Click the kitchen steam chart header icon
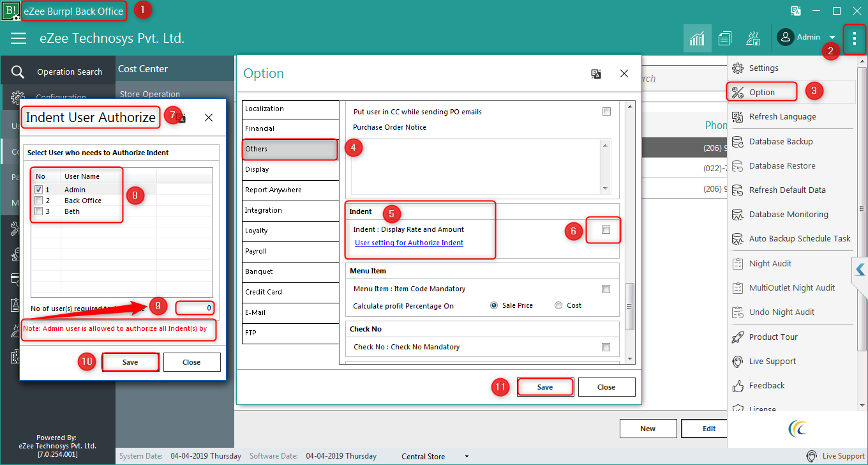The width and height of the screenshot is (868, 465). pos(753,38)
